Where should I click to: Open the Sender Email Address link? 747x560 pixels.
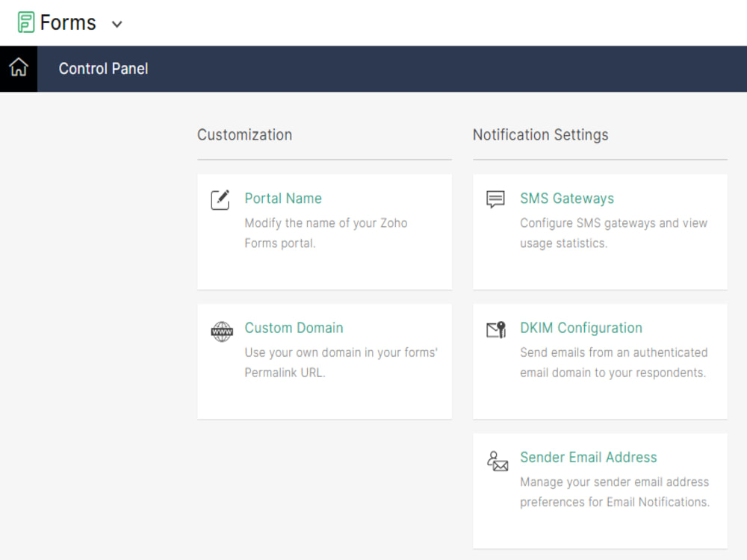click(x=589, y=457)
